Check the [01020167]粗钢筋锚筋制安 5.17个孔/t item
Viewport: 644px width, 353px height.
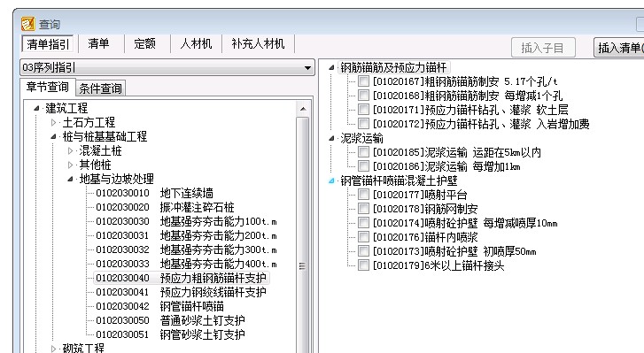pos(363,81)
